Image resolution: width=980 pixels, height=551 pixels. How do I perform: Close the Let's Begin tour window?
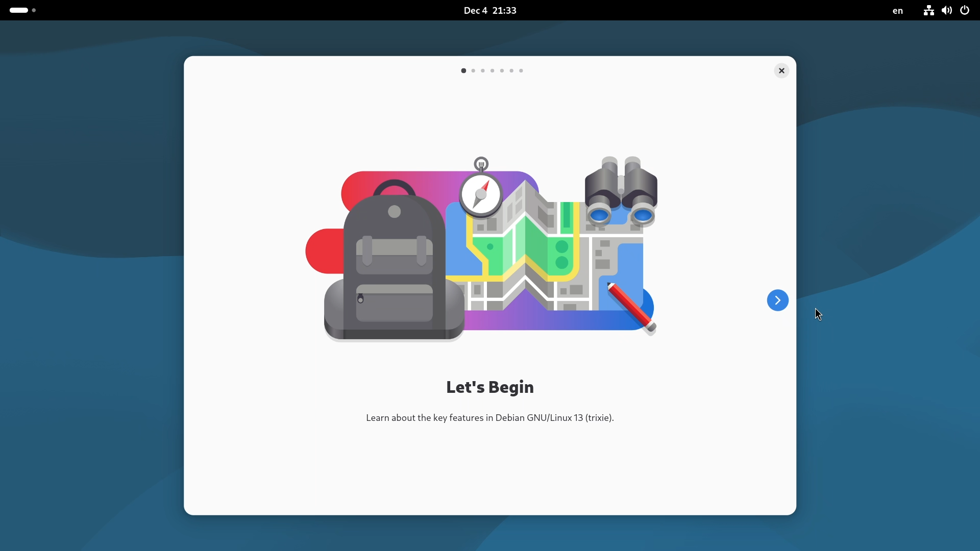click(x=781, y=71)
